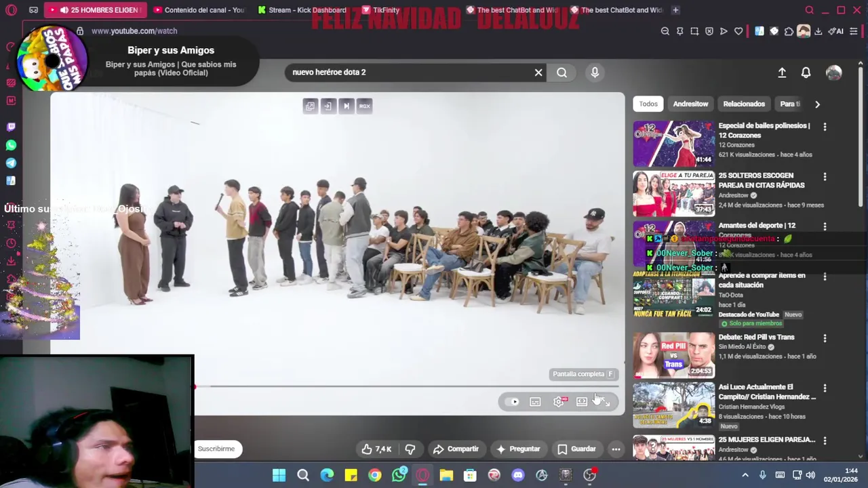Open the ad blocker shield icon
This screenshot has height=488, width=868.
[x=709, y=31]
